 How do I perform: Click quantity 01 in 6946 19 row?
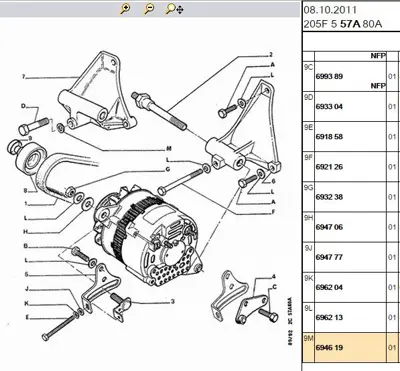pos(392,348)
